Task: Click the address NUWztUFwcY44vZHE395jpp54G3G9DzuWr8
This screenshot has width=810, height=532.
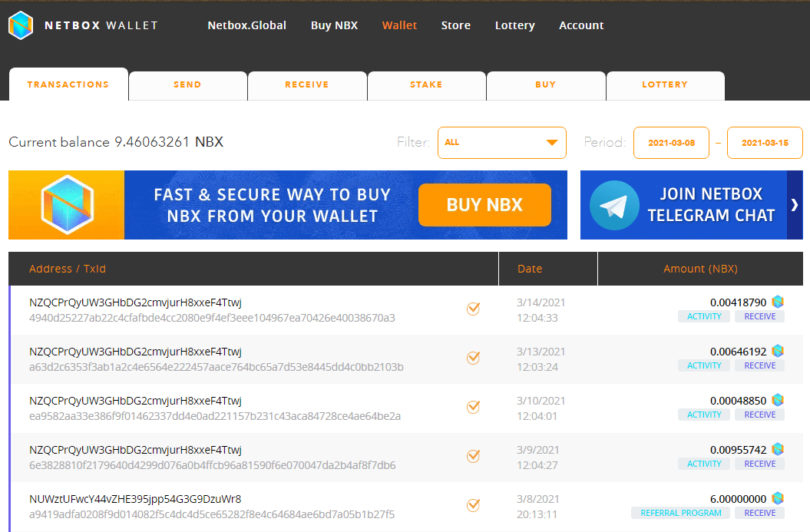Action: (135, 499)
